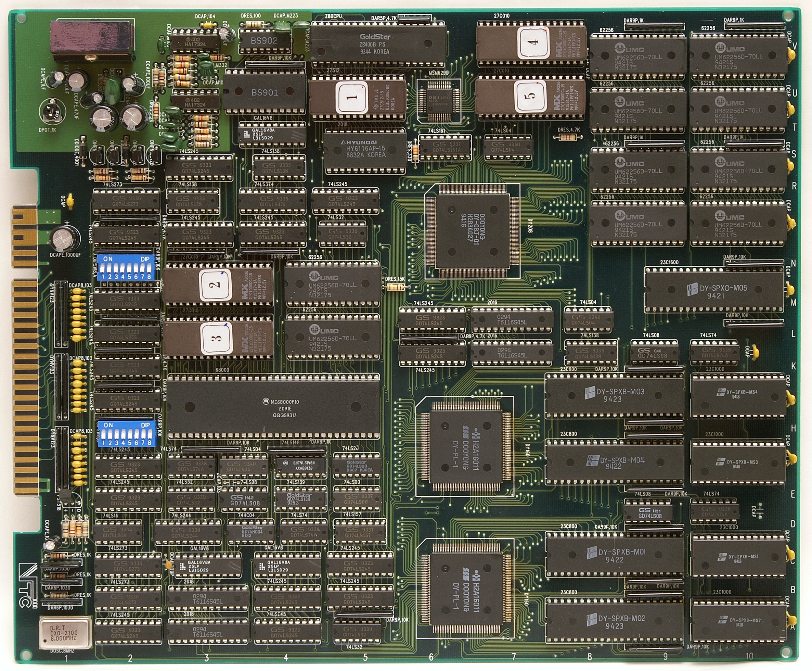Click the DY-SPXB-M03 mask ROM
Screen dimensions: 812x671
[x=615, y=396]
